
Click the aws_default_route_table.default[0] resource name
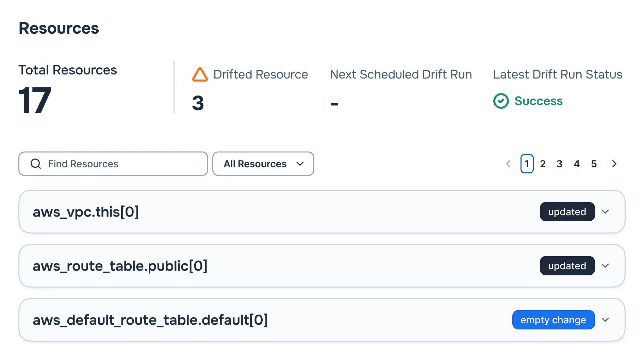click(x=150, y=320)
